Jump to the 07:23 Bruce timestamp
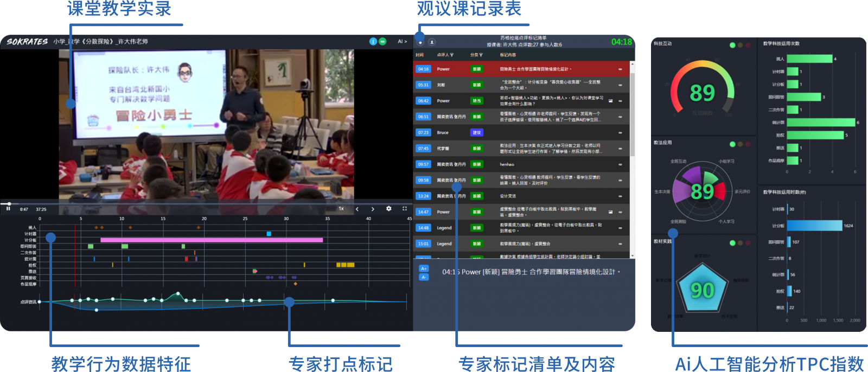 tap(423, 132)
